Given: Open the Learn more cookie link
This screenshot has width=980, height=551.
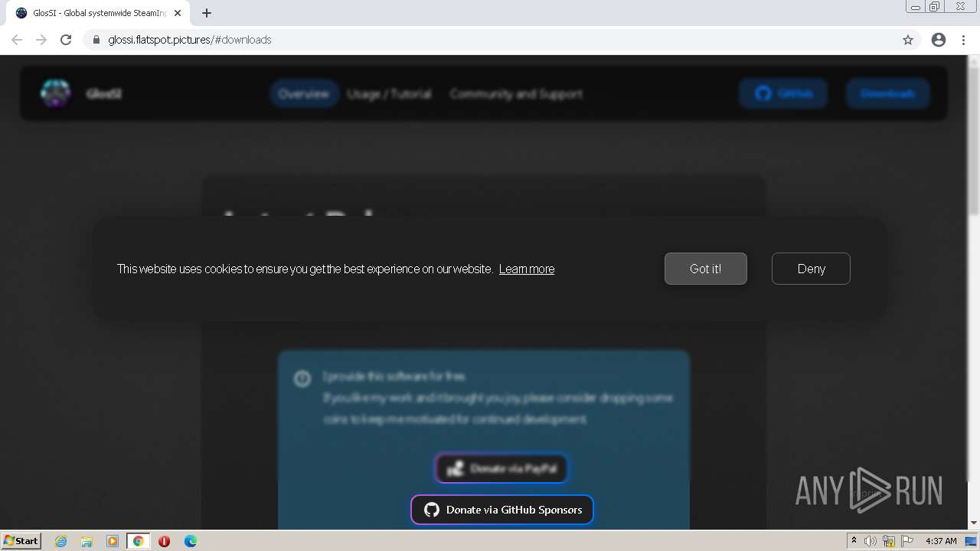Looking at the screenshot, I should [527, 269].
